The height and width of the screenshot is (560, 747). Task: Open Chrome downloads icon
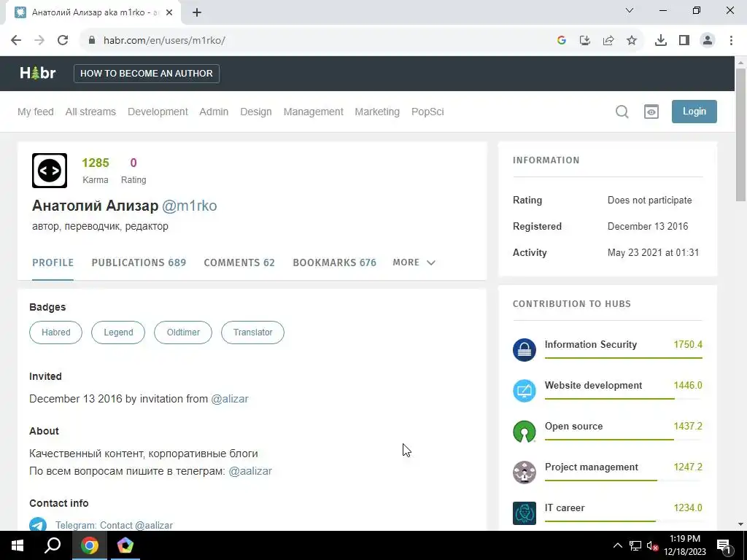[661, 41]
